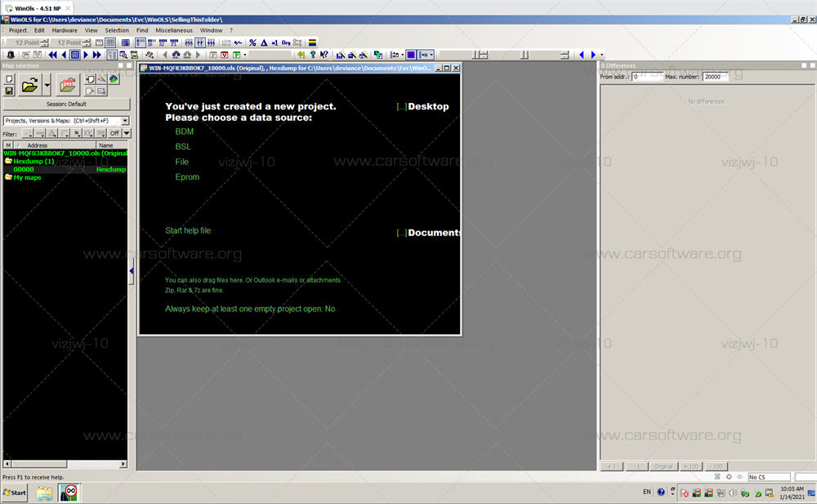This screenshot has height=504, width=817.
Task: Click the open project folder icon
Action: click(x=29, y=85)
